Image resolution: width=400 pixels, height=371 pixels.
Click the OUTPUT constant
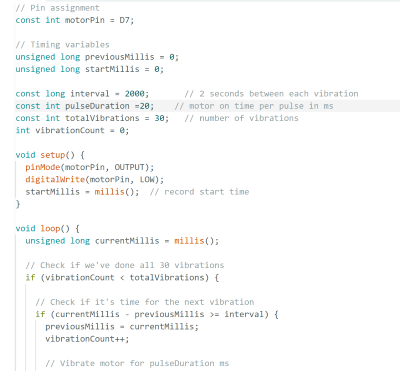tap(130, 167)
